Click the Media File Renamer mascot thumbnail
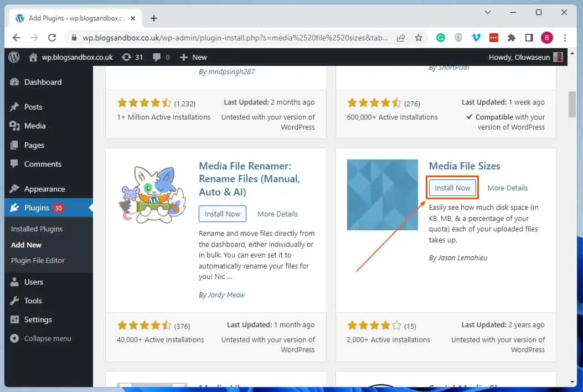This screenshot has width=583, height=392. click(x=152, y=195)
